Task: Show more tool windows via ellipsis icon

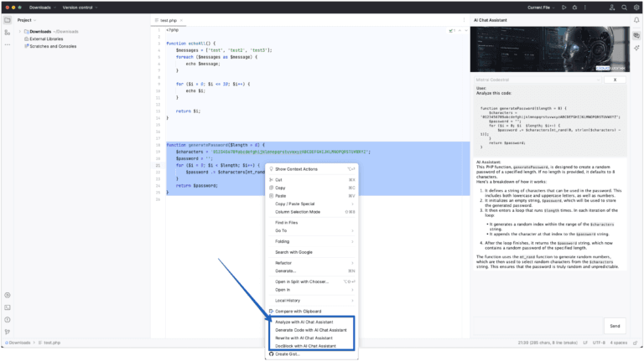Action: point(8,44)
